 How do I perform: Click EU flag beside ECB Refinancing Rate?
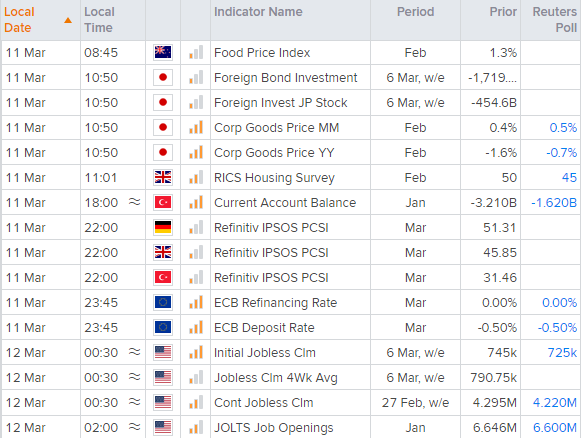[x=163, y=302]
